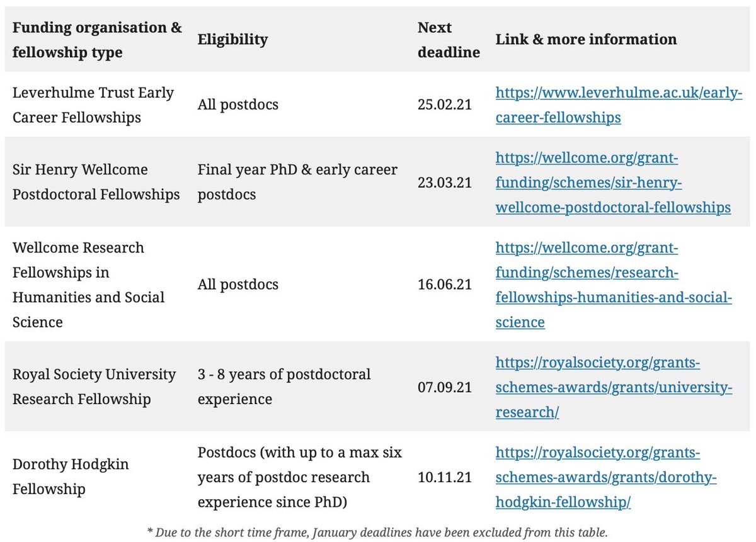This screenshot has height=542, width=756.
Task: Open the Wellcome research fellowships humanities link
Action: click(x=614, y=285)
